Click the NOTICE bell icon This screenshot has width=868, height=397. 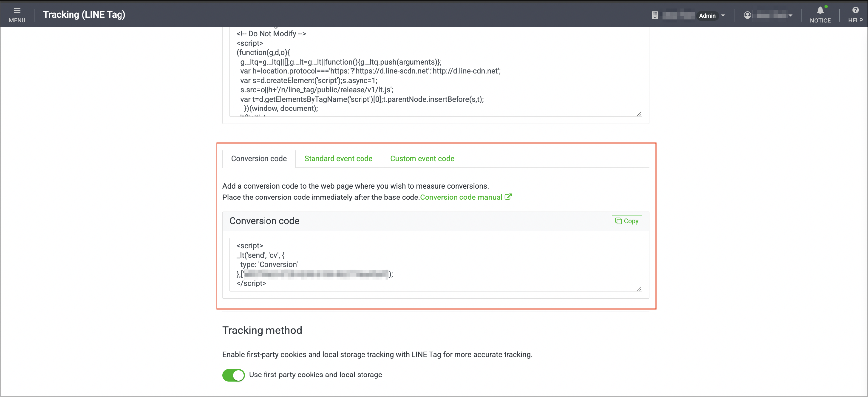click(x=820, y=11)
